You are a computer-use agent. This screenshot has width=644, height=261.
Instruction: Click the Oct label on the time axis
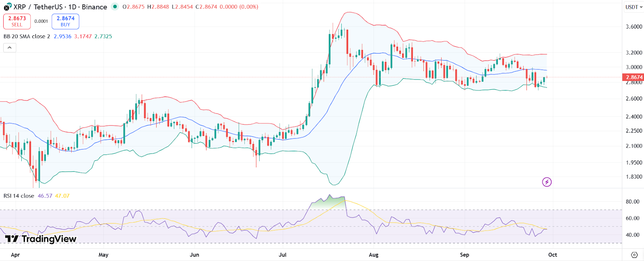coord(553,255)
